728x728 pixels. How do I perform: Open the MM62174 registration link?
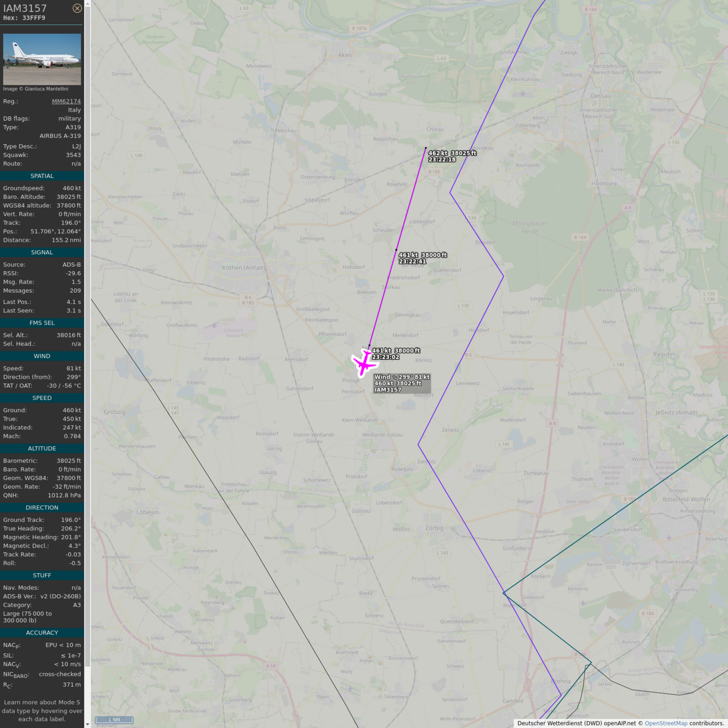66,101
